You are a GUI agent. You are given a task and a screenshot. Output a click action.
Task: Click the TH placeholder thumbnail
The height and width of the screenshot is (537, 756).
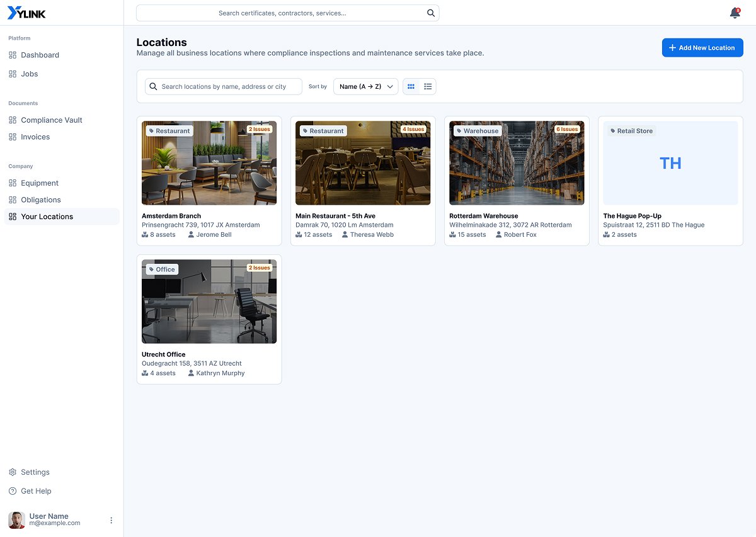click(670, 163)
